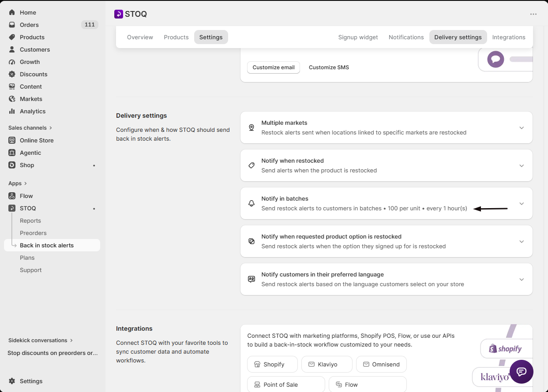Click the Content image icon
The image size is (548, 392).
(x=12, y=86)
